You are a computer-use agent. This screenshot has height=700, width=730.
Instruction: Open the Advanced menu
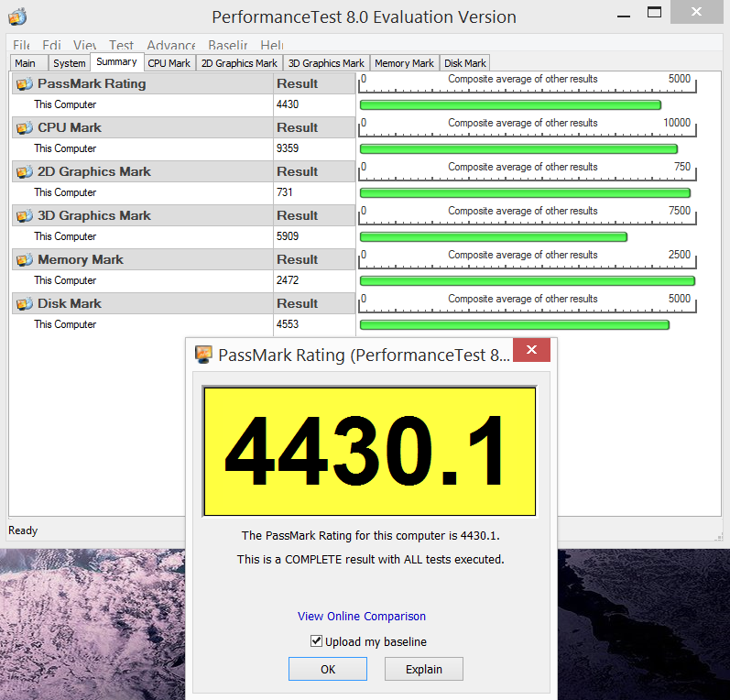pyautogui.click(x=171, y=45)
